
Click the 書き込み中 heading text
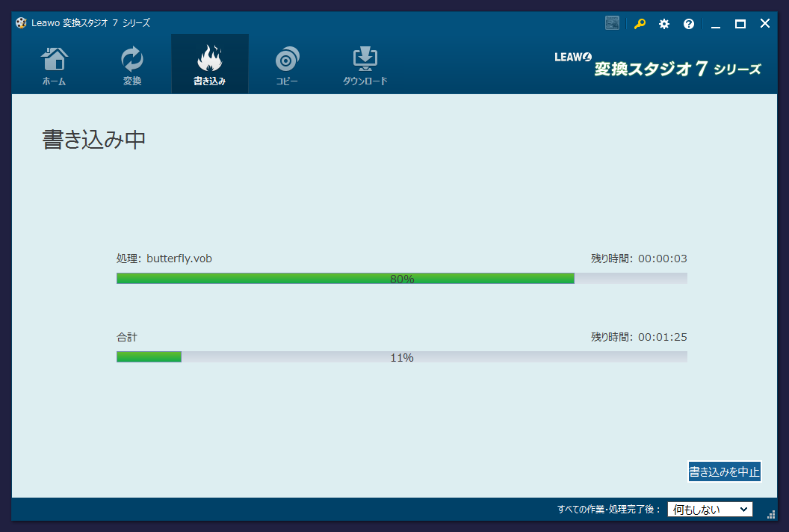coord(93,140)
